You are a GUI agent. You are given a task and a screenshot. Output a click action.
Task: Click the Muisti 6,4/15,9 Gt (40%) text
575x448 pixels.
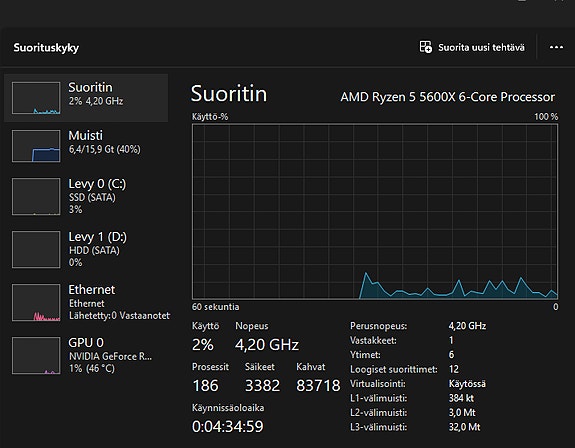pyautogui.click(x=105, y=149)
